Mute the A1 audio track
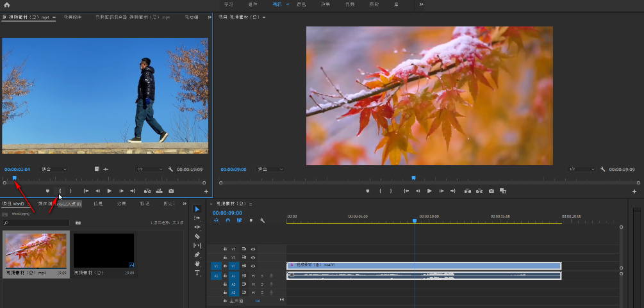The height and width of the screenshot is (308, 644). tap(253, 275)
